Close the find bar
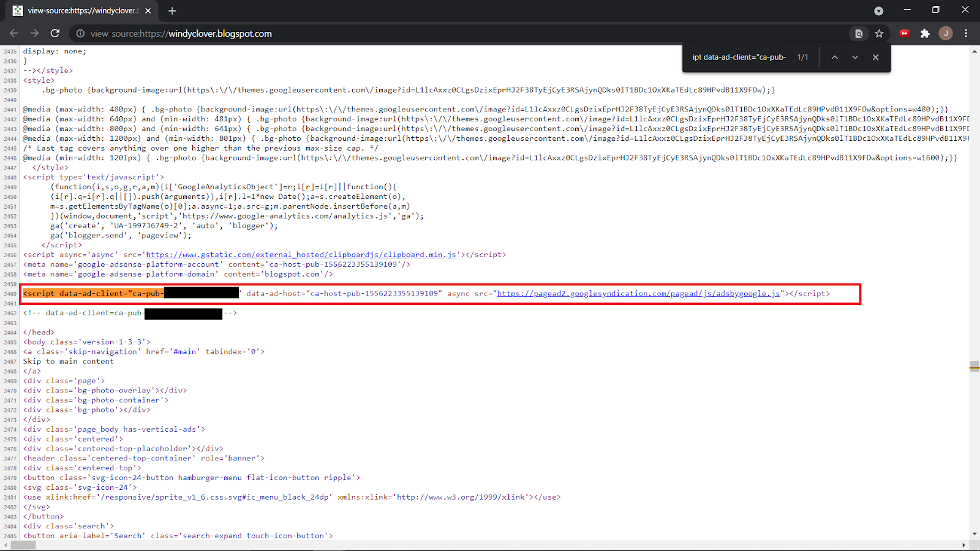This screenshot has width=980, height=551. point(875,57)
